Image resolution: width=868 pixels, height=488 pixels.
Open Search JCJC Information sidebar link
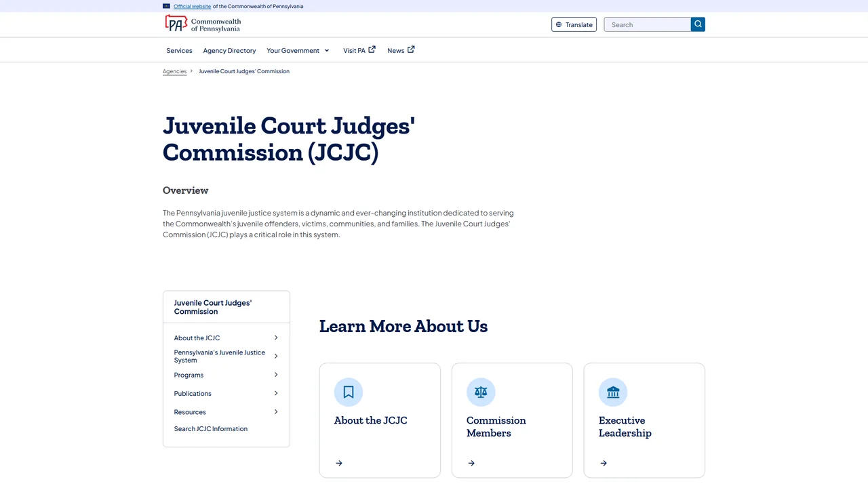click(210, 429)
